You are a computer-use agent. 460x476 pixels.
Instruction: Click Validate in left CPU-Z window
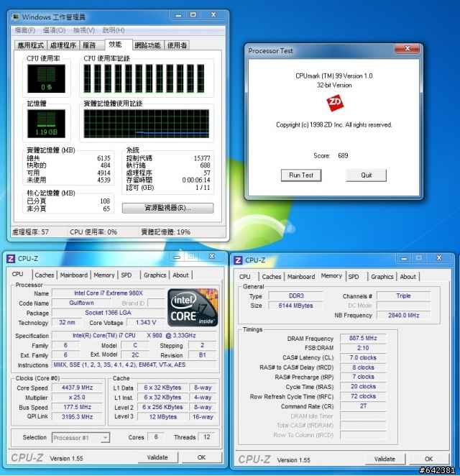(x=157, y=457)
